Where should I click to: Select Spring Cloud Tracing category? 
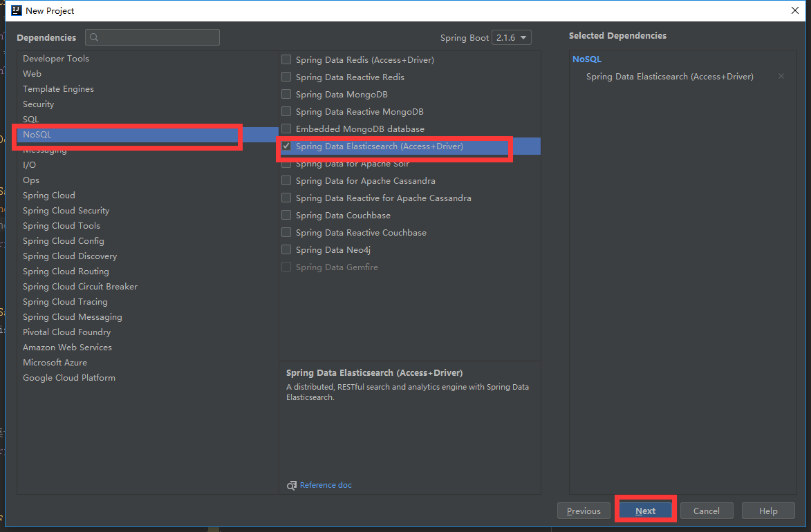[147, 301]
